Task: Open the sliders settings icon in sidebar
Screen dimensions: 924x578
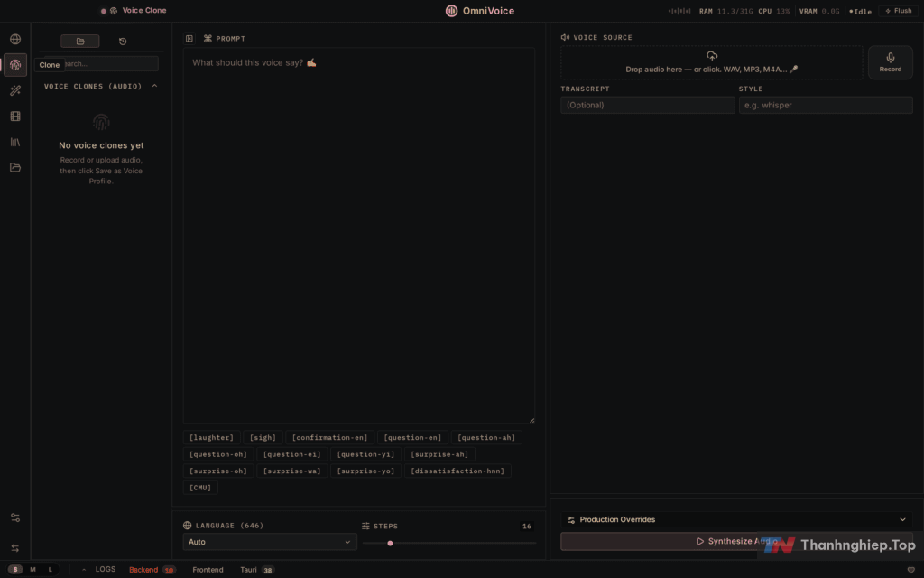Action: click(15, 517)
